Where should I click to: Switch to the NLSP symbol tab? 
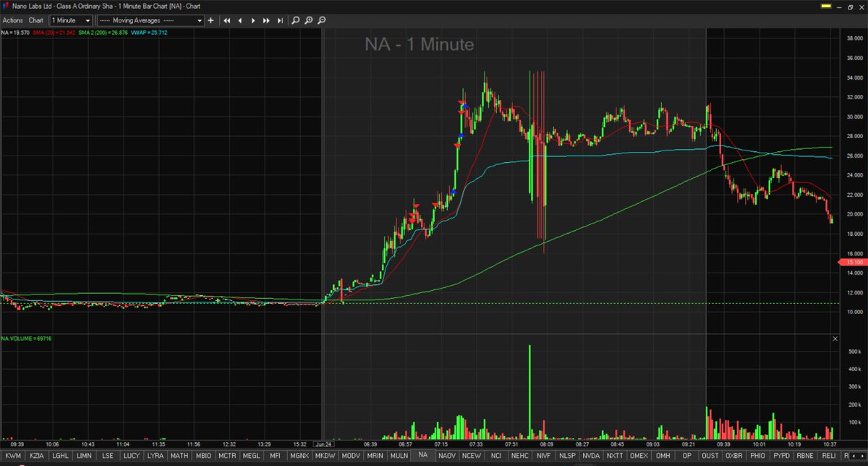(x=568, y=456)
